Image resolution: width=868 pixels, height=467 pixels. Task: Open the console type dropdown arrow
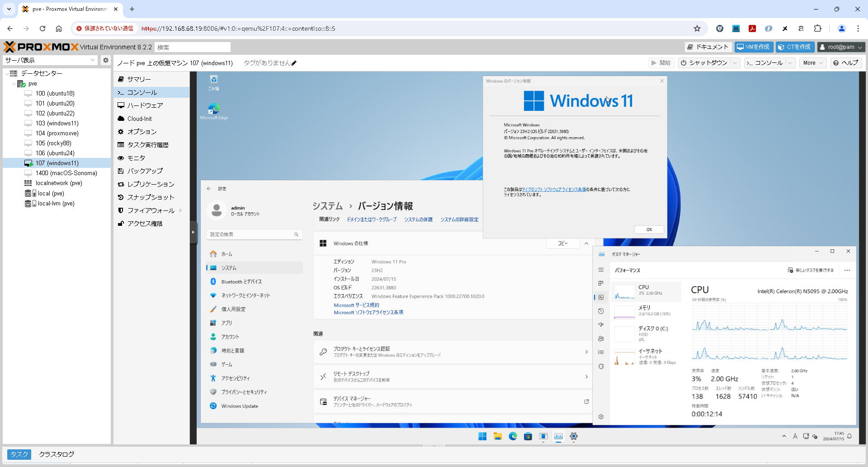click(790, 63)
